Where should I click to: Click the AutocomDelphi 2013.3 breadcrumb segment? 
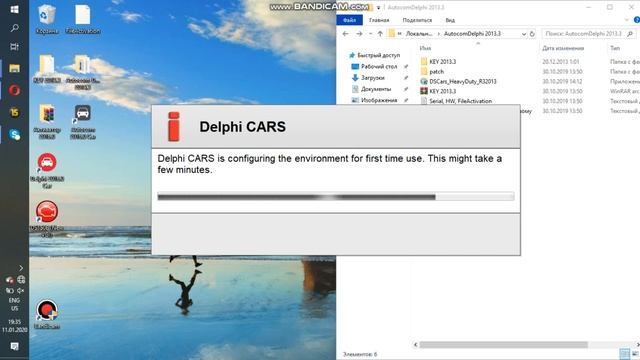tap(472, 34)
